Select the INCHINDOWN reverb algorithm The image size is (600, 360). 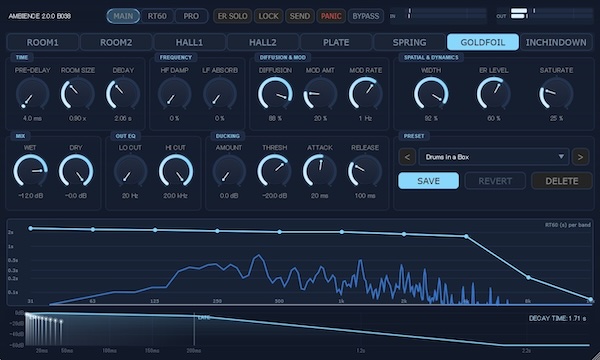[556, 42]
